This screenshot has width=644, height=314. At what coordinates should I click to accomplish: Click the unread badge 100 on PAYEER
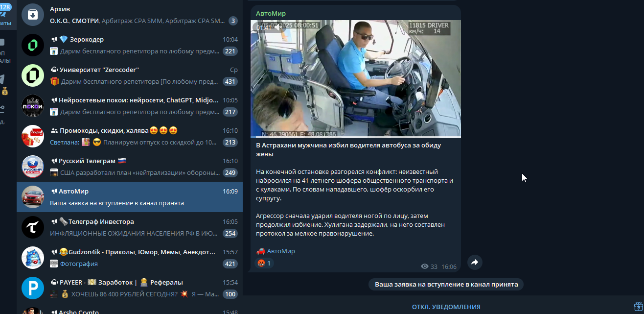click(x=230, y=294)
